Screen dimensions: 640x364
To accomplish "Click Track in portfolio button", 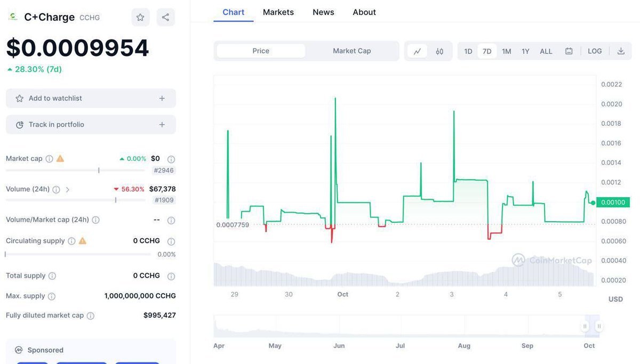I will pyautogui.click(x=91, y=125).
